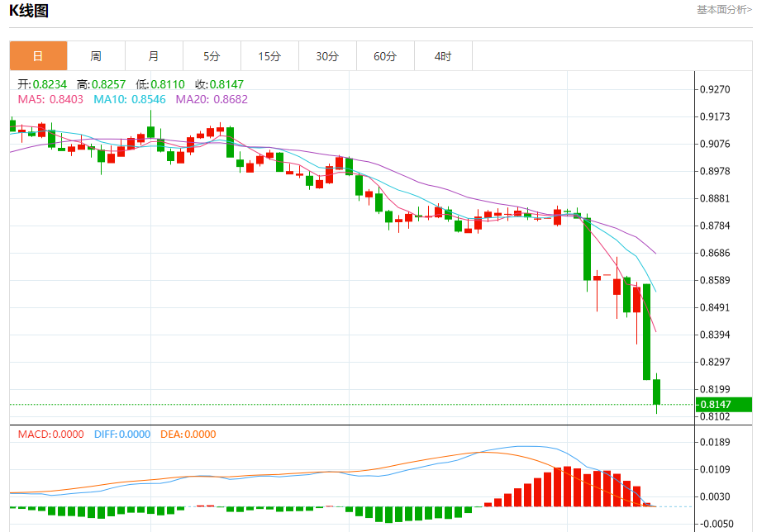The height and width of the screenshot is (532, 757).
Task: Open the 15分 interval tab
Action: (270, 56)
